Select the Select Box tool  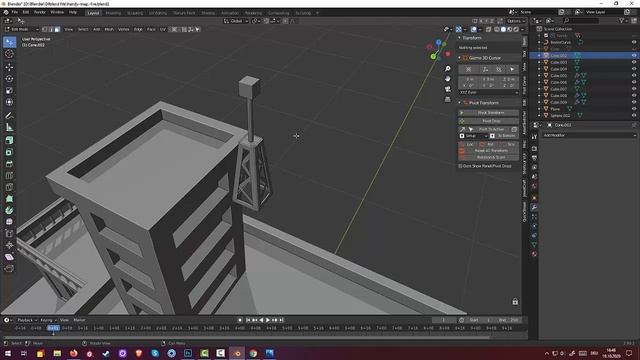point(9,42)
